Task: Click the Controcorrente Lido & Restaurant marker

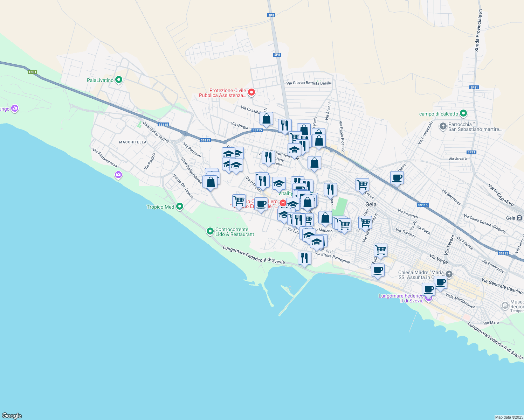Action: 211,231
